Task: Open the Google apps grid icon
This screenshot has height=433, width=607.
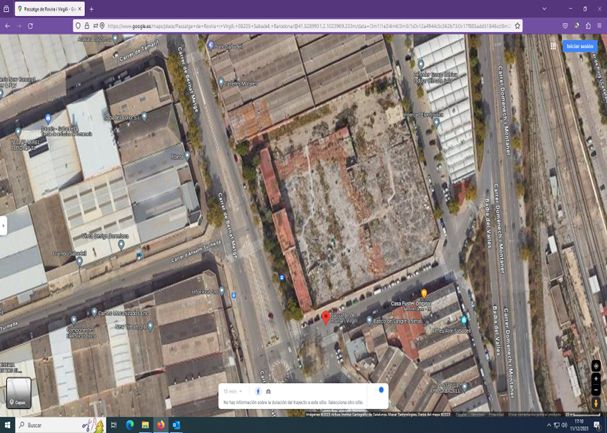Action: [x=553, y=46]
